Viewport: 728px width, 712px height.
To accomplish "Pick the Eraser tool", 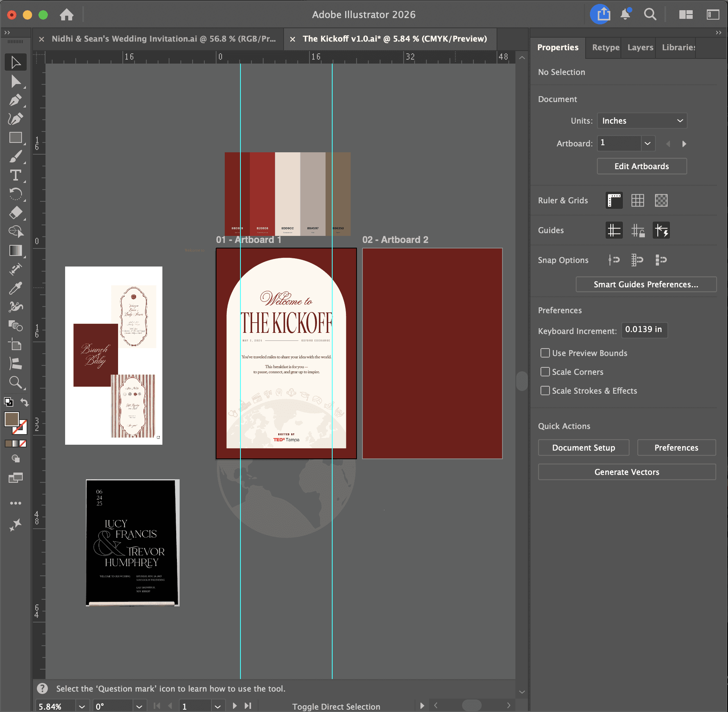I will pos(15,213).
